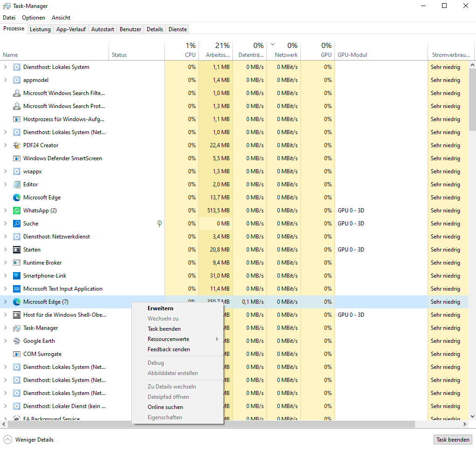Viewport: 476px width, 450px height.
Task: Click the 513,5 MB memory value for WhatsApp
Action: tap(218, 211)
